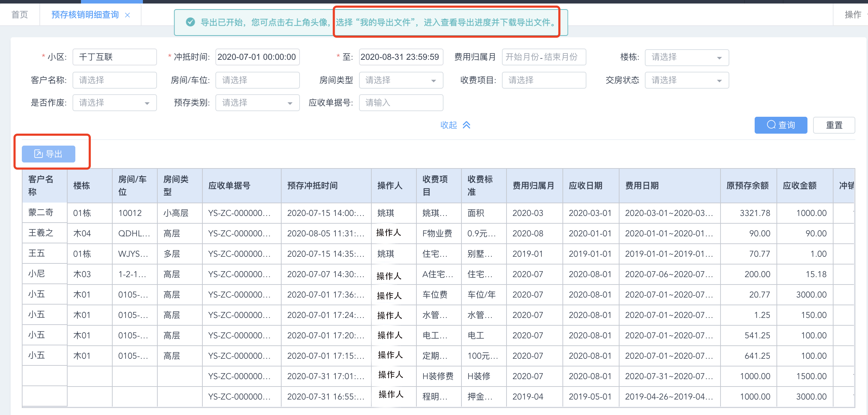Select customer cell 蒙二奇
Screen dimensions: 868x415
tap(45, 213)
